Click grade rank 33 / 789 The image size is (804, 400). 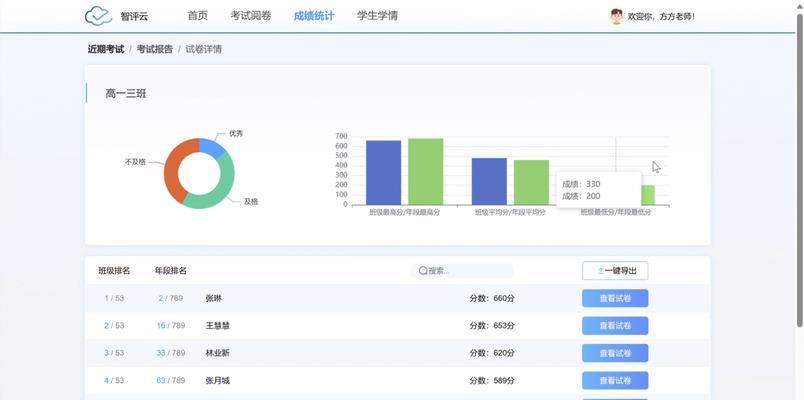tap(171, 353)
